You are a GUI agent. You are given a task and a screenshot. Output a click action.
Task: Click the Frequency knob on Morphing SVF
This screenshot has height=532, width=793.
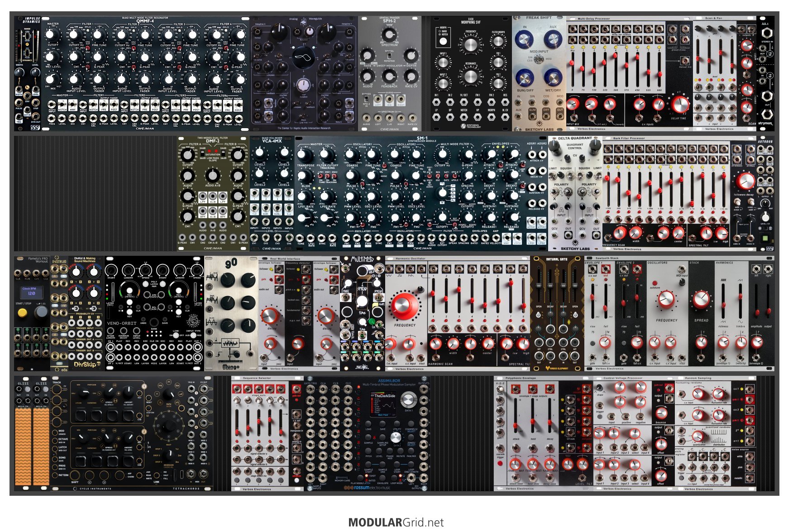point(471,45)
